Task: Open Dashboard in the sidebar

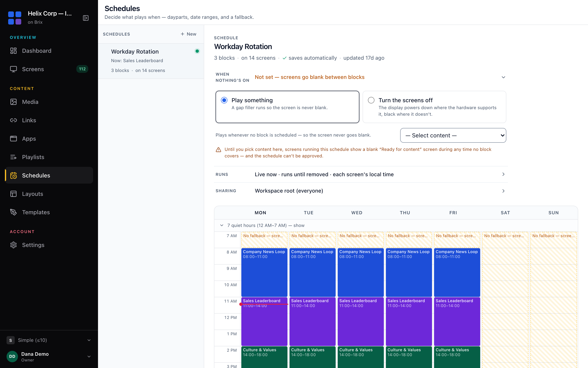Action: [49, 51]
